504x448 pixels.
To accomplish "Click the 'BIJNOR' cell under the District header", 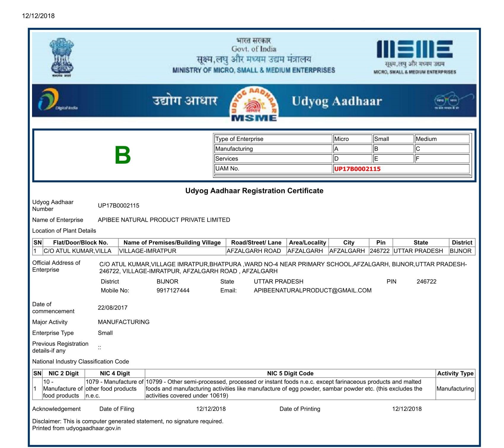I will (462, 251).
